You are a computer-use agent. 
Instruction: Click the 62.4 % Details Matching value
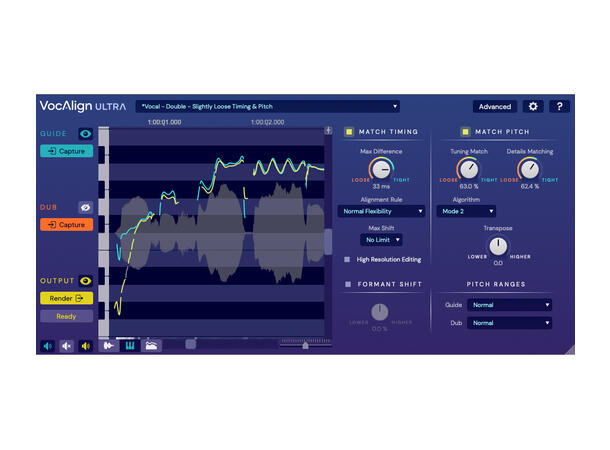pyautogui.click(x=530, y=187)
